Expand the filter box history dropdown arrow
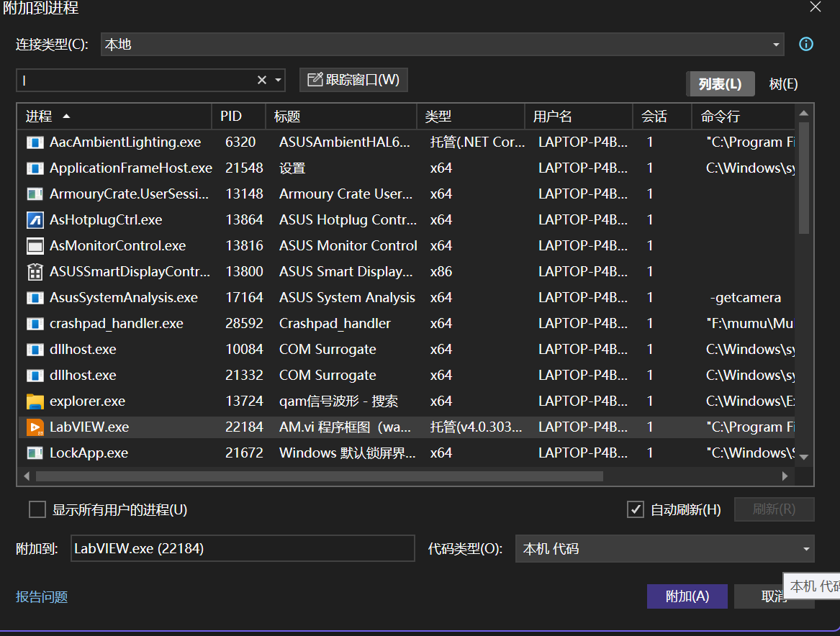Screen dimensions: 840x636 pyautogui.click(x=278, y=81)
